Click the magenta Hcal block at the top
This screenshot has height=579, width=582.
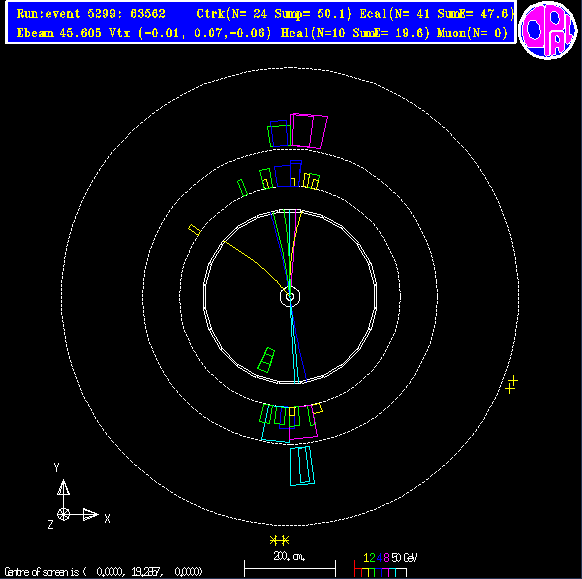[x=309, y=131]
